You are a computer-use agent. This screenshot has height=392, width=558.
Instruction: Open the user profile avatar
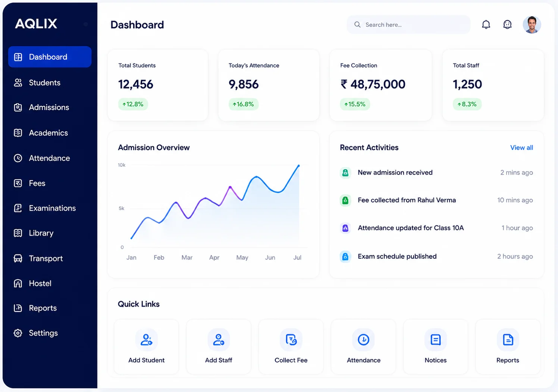pos(532,25)
